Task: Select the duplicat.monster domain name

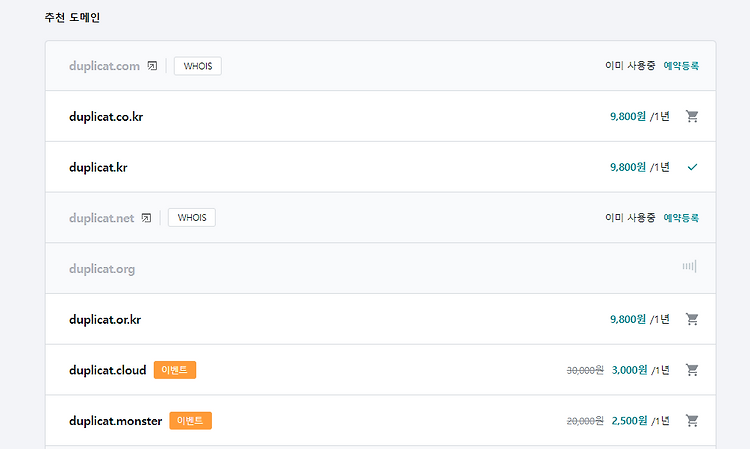Action: 116,421
